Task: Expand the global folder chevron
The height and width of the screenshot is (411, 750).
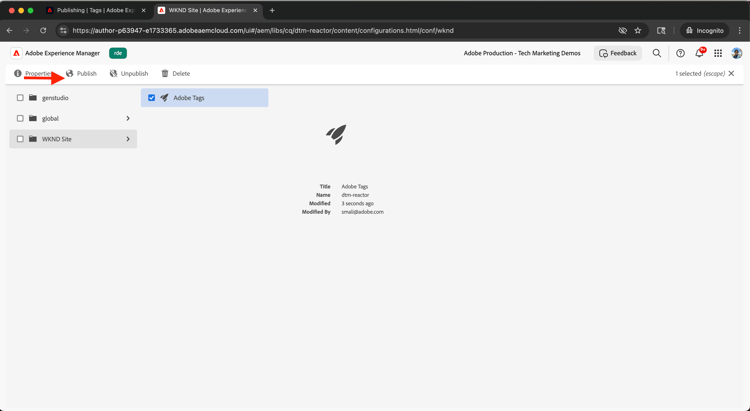Action: (x=128, y=118)
